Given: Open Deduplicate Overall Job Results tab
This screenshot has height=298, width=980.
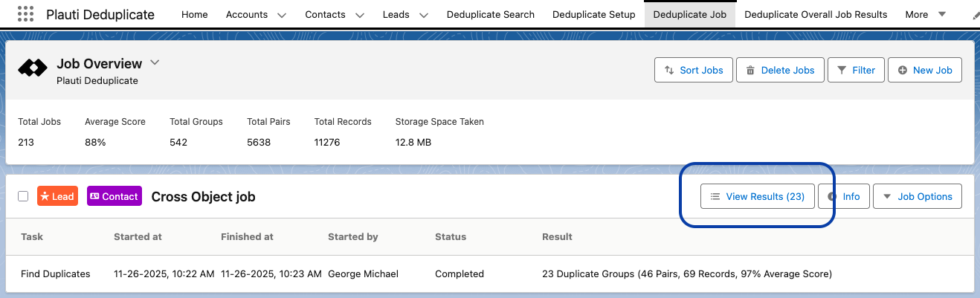Looking at the screenshot, I should pyautogui.click(x=816, y=14).
